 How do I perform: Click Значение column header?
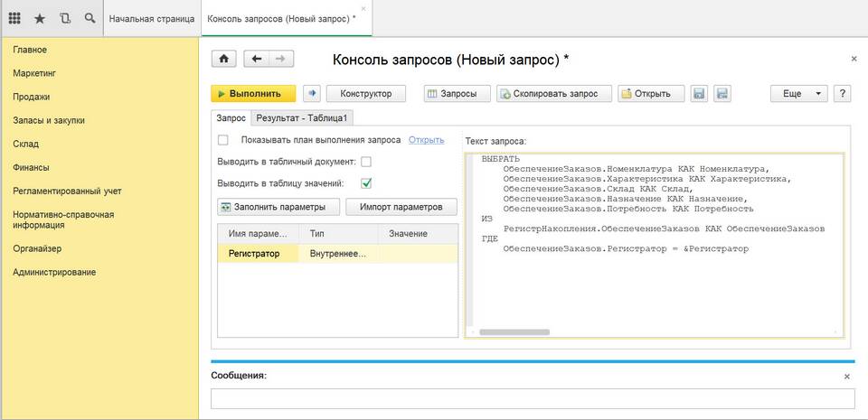click(x=418, y=234)
